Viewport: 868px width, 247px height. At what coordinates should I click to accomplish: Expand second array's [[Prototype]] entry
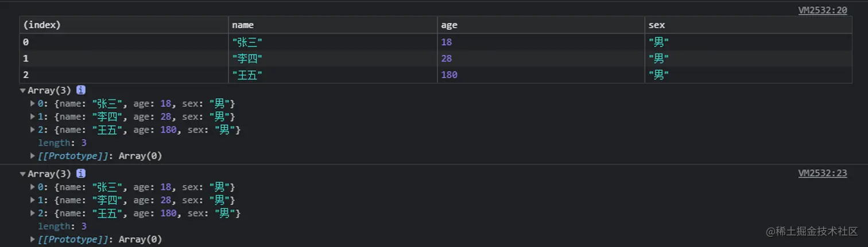(x=33, y=239)
